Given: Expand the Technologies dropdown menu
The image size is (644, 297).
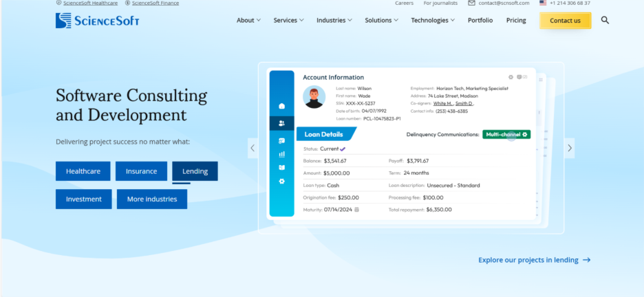Looking at the screenshot, I should click(x=433, y=21).
